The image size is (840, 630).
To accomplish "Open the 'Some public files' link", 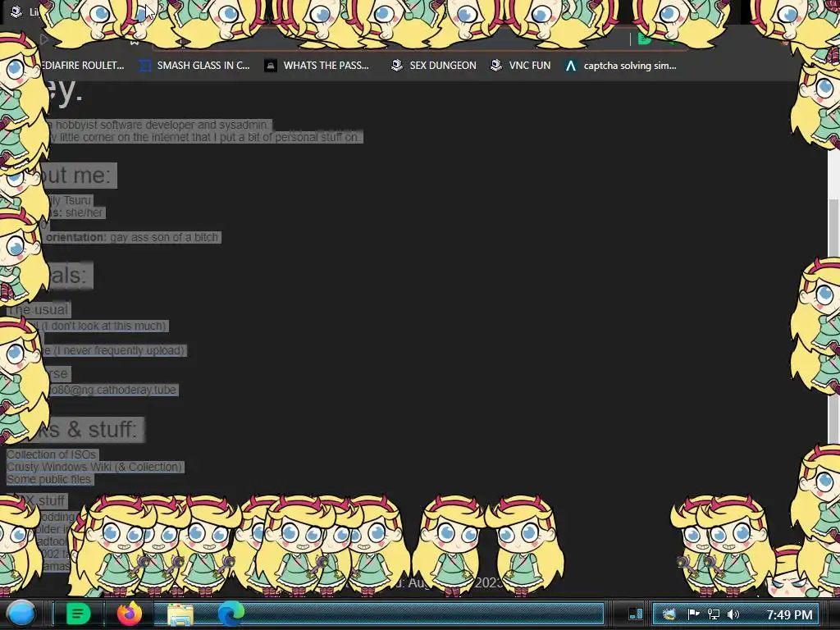I will tap(48, 479).
